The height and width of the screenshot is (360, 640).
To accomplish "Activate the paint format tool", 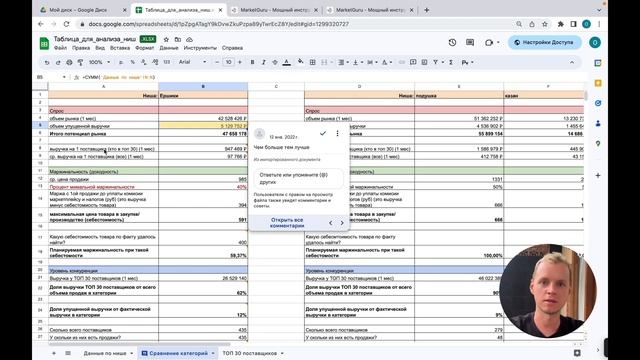I will 80,62.
